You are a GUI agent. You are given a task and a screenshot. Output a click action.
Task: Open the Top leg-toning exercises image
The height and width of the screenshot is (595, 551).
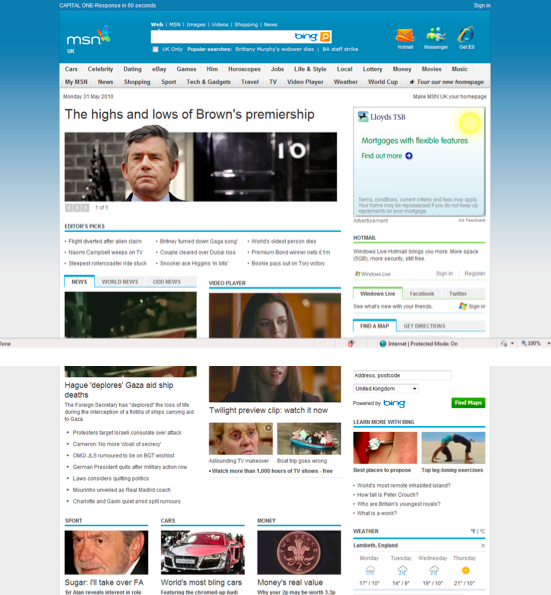pyautogui.click(x=453, y=448)
